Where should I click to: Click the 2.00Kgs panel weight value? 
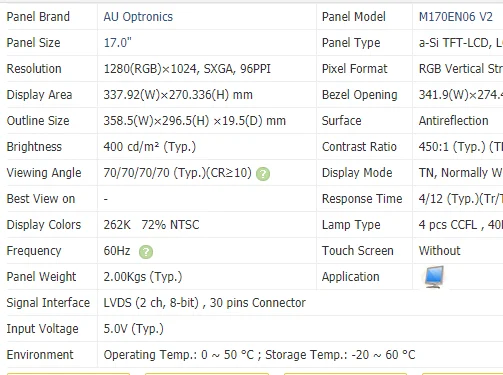(143, 277)
